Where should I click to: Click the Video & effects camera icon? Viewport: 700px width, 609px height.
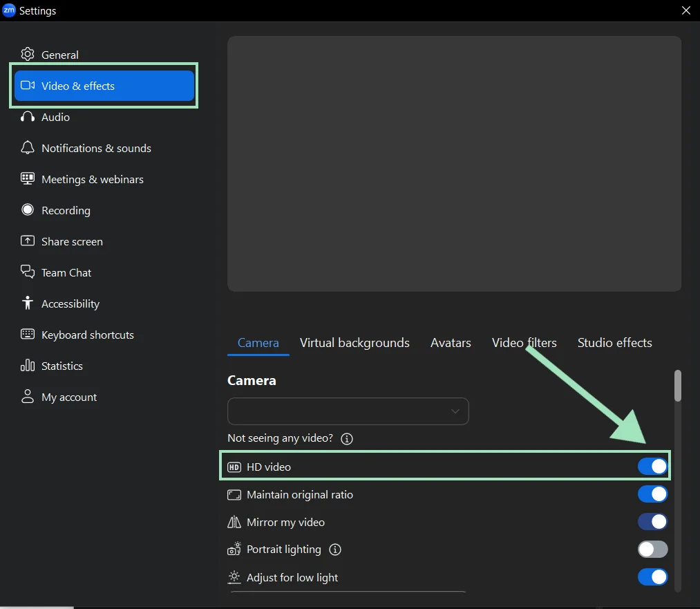pyautogui.click(x=28, y=85)
